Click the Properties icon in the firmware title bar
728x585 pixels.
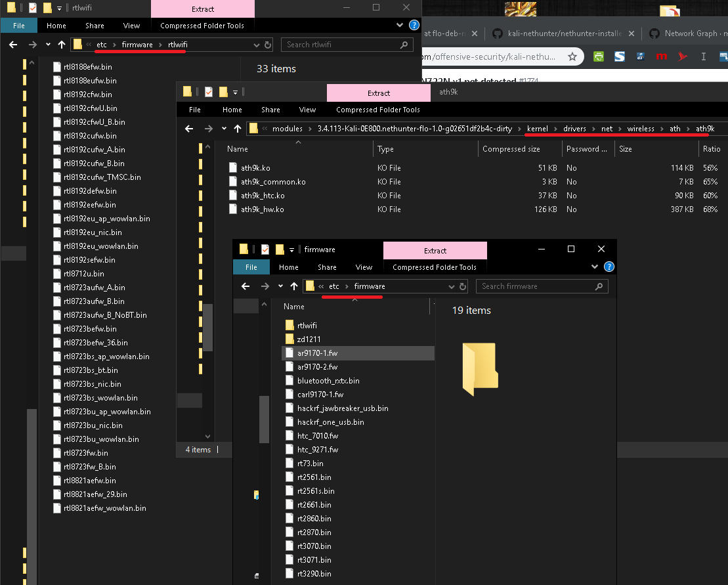265,249
